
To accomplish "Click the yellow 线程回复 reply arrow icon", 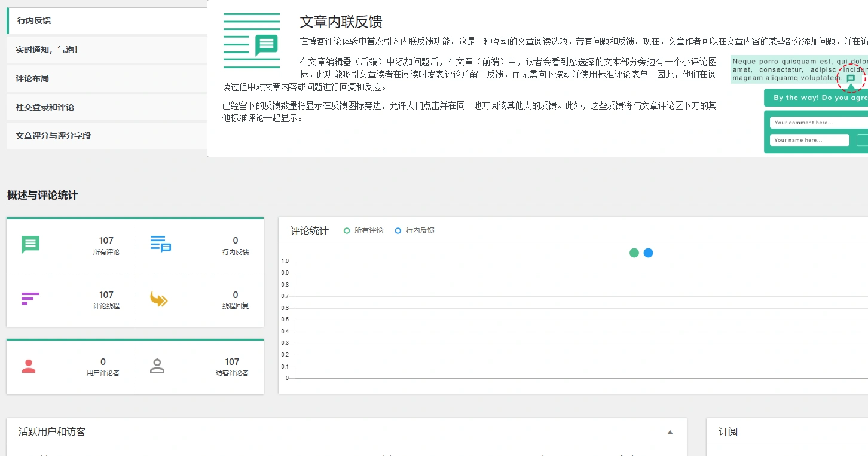I will (x=159, y=298).
